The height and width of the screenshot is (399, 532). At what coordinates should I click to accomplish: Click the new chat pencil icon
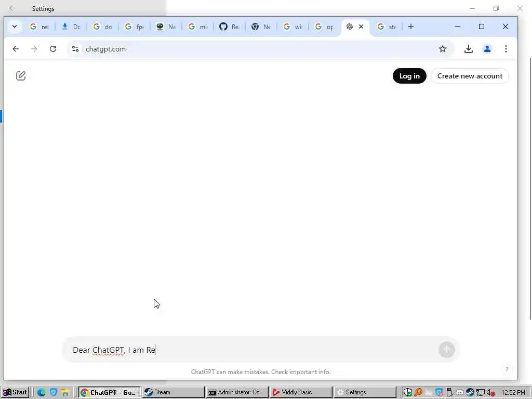tap(21, 76)
